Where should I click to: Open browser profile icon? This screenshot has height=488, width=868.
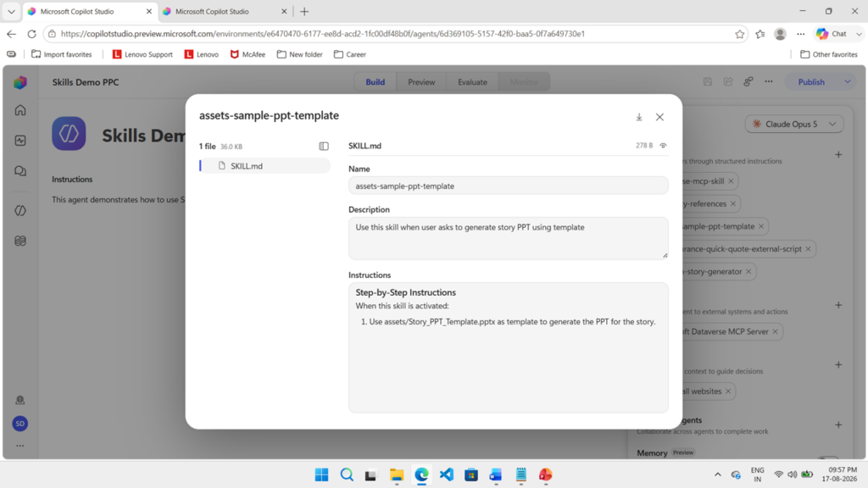pos(780,34)
